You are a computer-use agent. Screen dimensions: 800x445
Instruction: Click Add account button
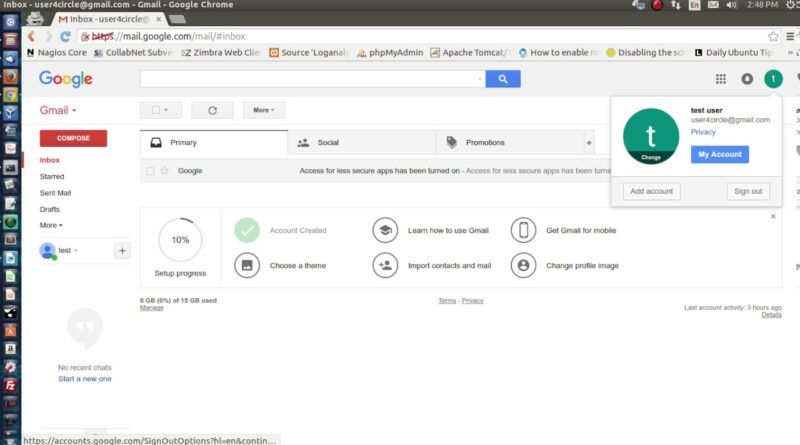coord(652,191)
